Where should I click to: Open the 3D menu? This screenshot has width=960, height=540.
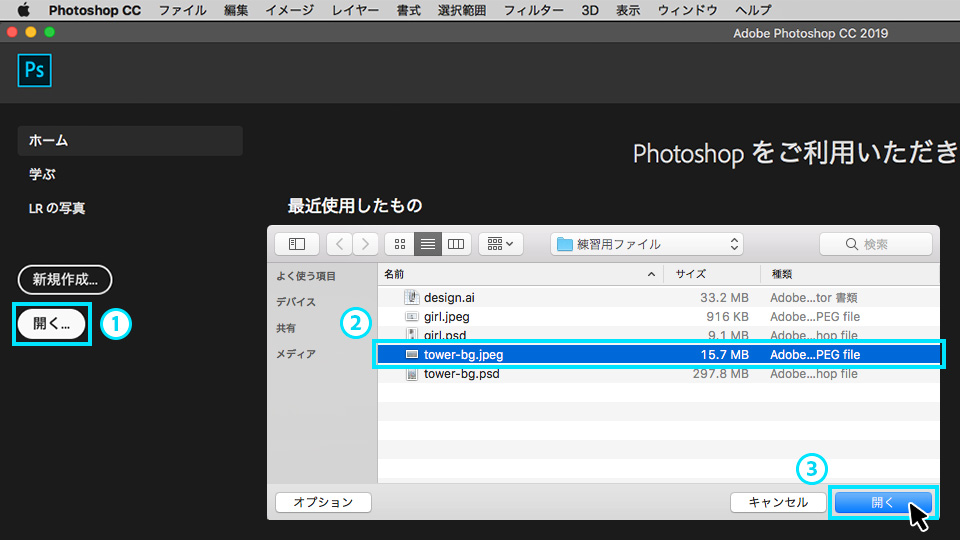coord(590,10)
